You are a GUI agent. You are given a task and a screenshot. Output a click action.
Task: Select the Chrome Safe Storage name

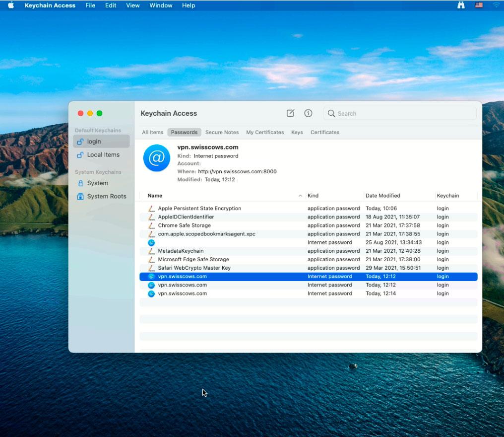pos(185,225)
